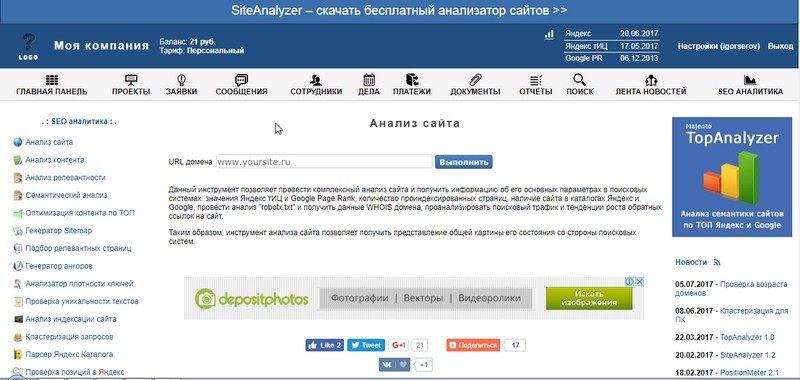
Task: Click the Facebook Like button
Action: click(x=325, y=345)
